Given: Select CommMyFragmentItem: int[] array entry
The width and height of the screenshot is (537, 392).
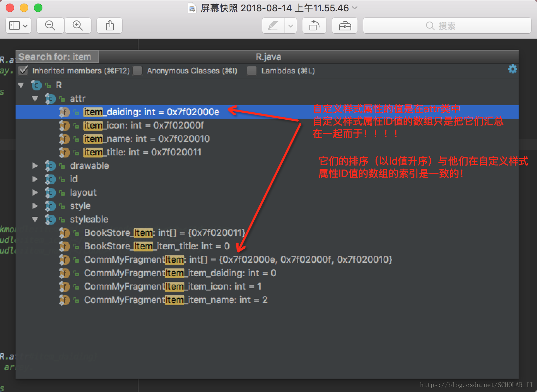Looking at the screenshot, I should click(238, 260).
